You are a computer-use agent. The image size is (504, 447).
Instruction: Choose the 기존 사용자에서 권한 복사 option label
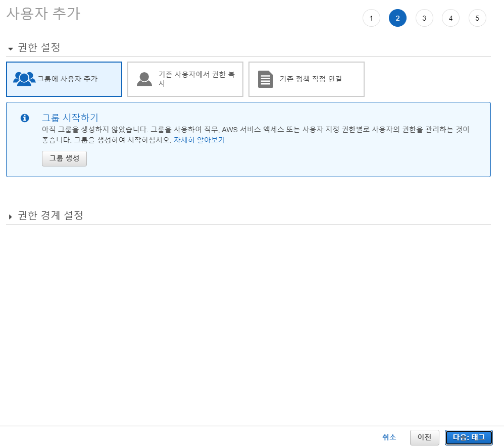(196, 79)
